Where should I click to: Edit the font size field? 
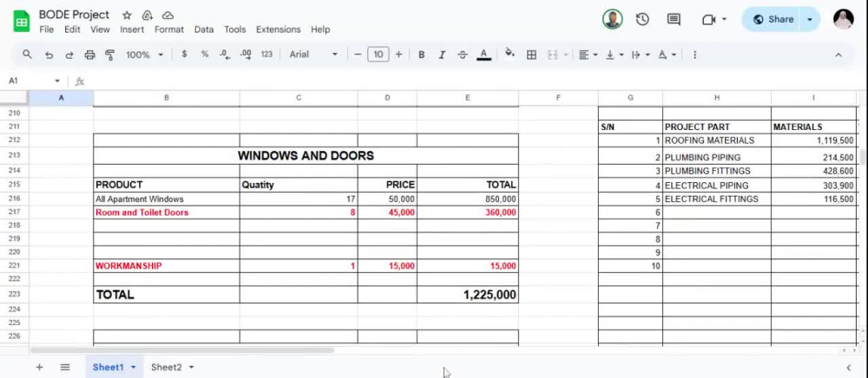[x=378, y=54]
